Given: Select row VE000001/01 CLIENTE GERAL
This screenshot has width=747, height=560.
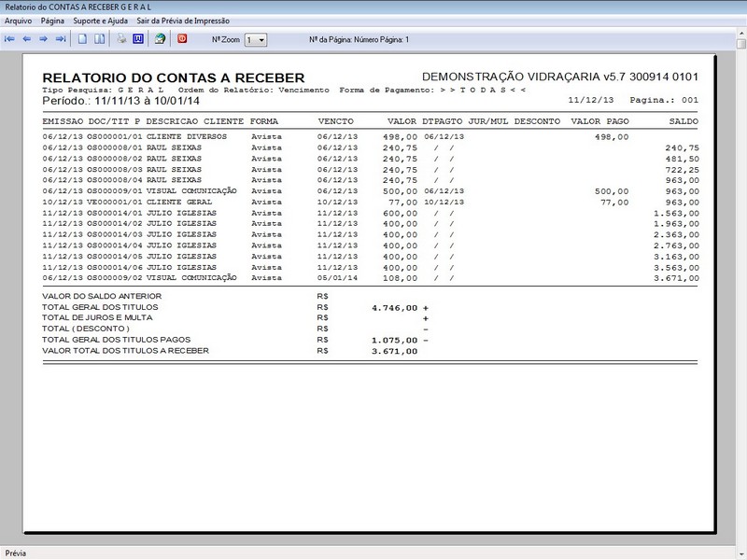Looking at the screenshot, I should click(370, 202).
